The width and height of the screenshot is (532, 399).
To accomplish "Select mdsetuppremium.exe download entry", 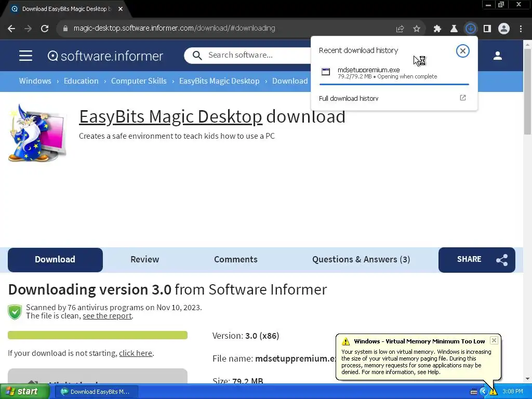I will pyautogui.click(x=394, y=73).
